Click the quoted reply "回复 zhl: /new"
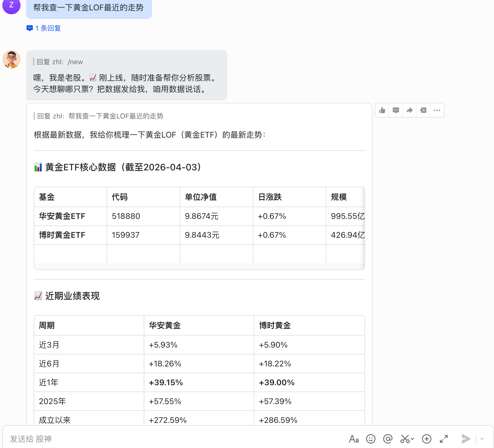494x448 pixels. pyautogui.click(x=60, y=62)
